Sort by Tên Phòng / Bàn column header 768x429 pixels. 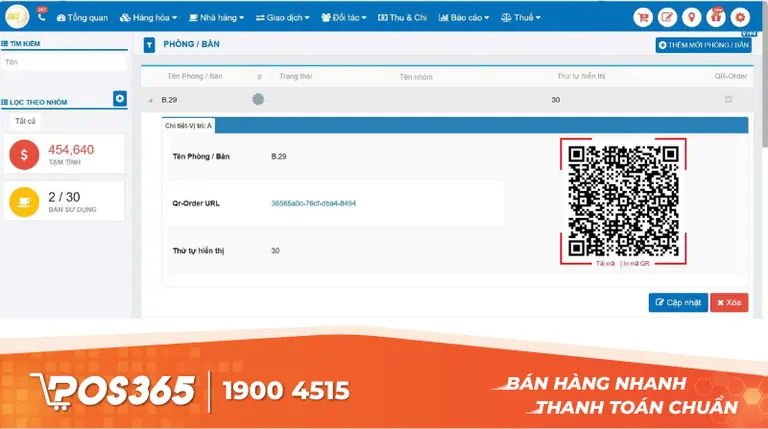[194, 76]
